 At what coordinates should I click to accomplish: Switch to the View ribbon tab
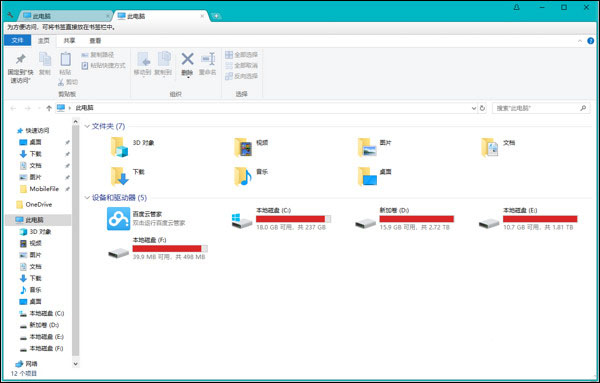pyautogui.click(x=95, y=41)
